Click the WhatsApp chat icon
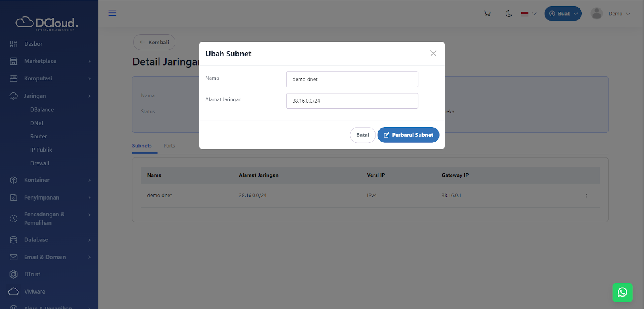Viewport: 644px width, 309px height. point(622,293)
